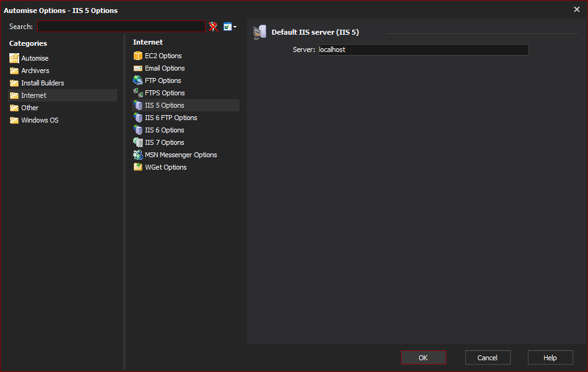Open the IIS 6 FTP Options page

[x=171, y=118]
